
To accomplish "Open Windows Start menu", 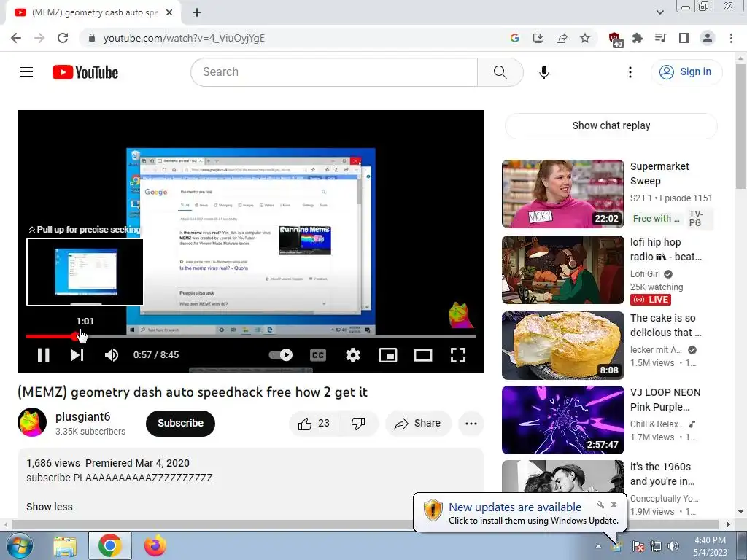I will tap(18, 545).
